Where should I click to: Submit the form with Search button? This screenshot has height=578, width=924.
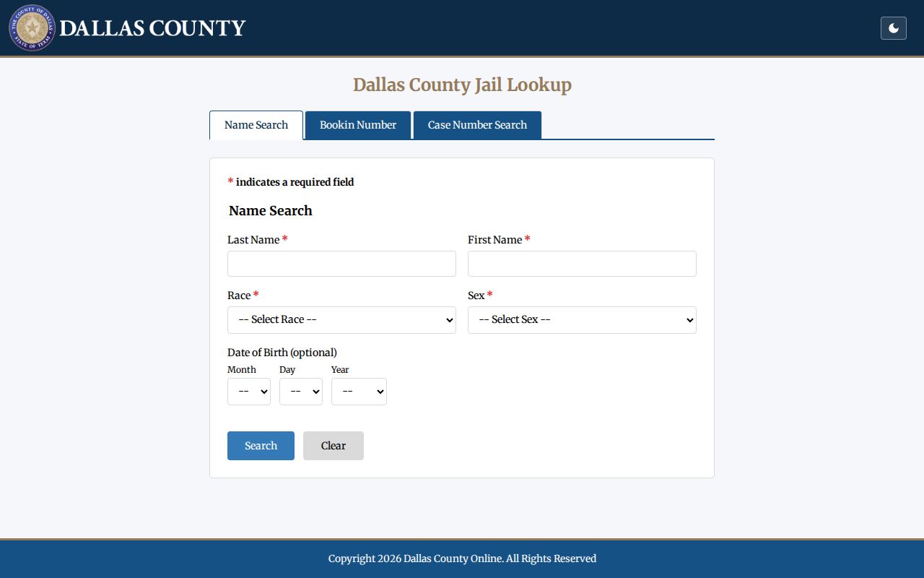261,446
